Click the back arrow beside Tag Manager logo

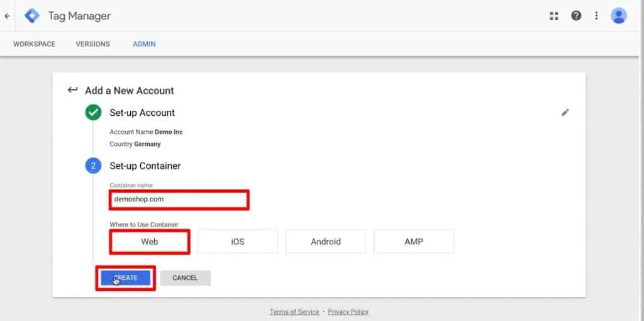tap(7, 16)
